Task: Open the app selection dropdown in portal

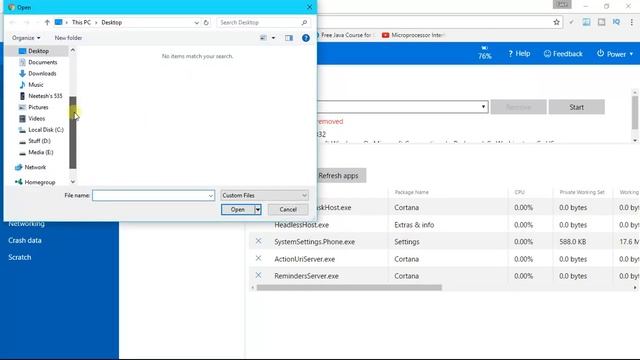Action: [x=483, y=107]
